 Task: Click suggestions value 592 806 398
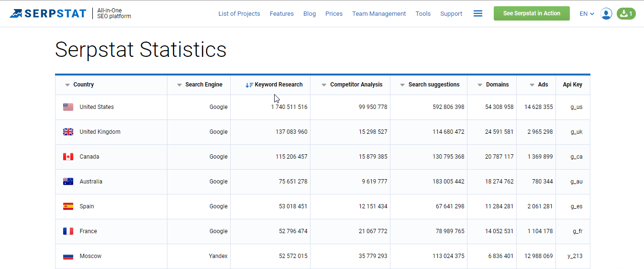[448, 107]
